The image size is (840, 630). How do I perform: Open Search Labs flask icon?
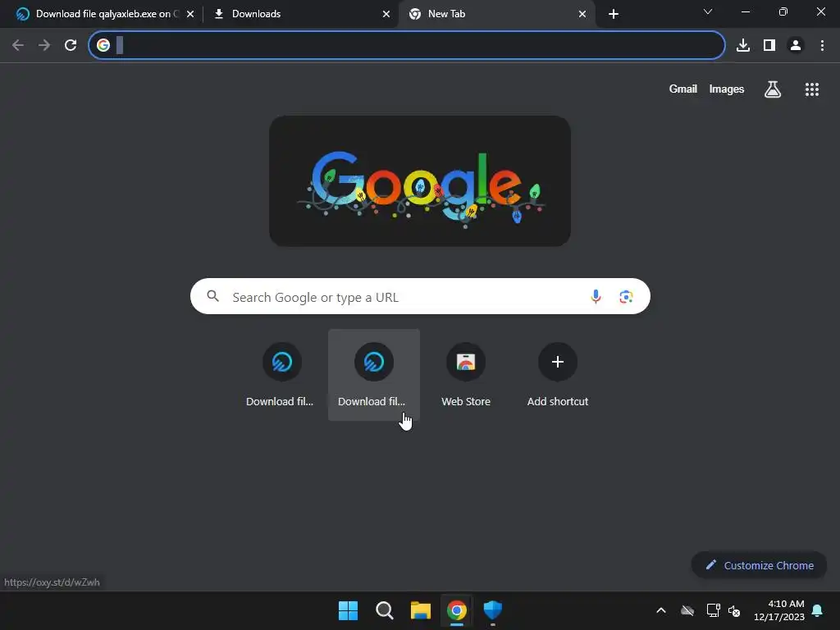coord(773,89)
